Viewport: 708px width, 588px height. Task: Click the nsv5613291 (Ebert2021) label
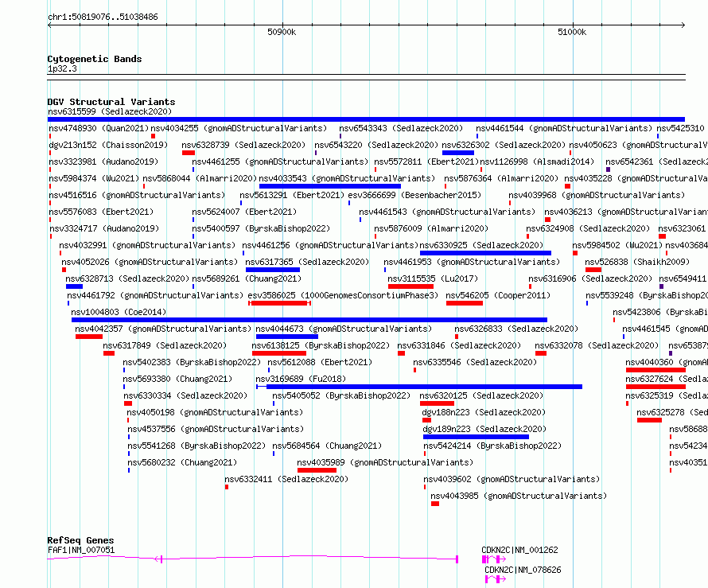[x=292, y=195]
